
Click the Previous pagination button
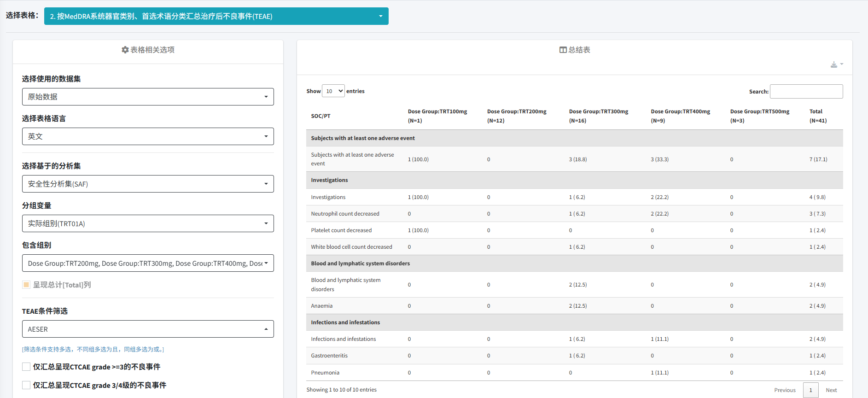[785, 390]
